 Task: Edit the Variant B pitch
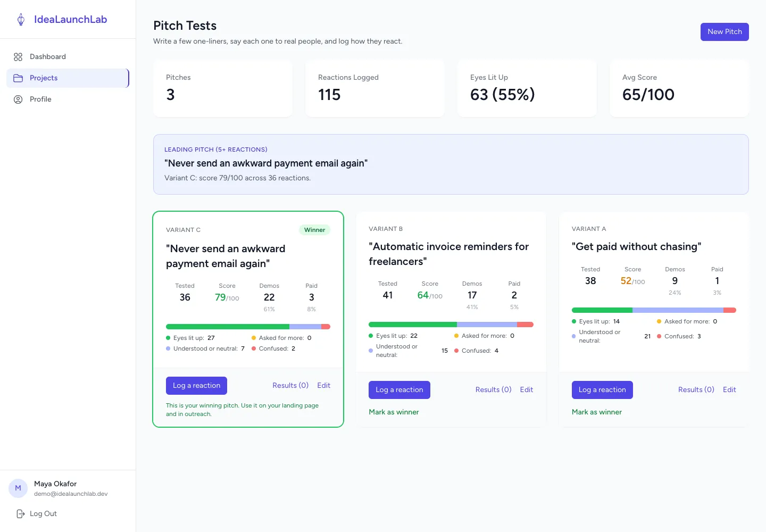[x=527, y=390]
